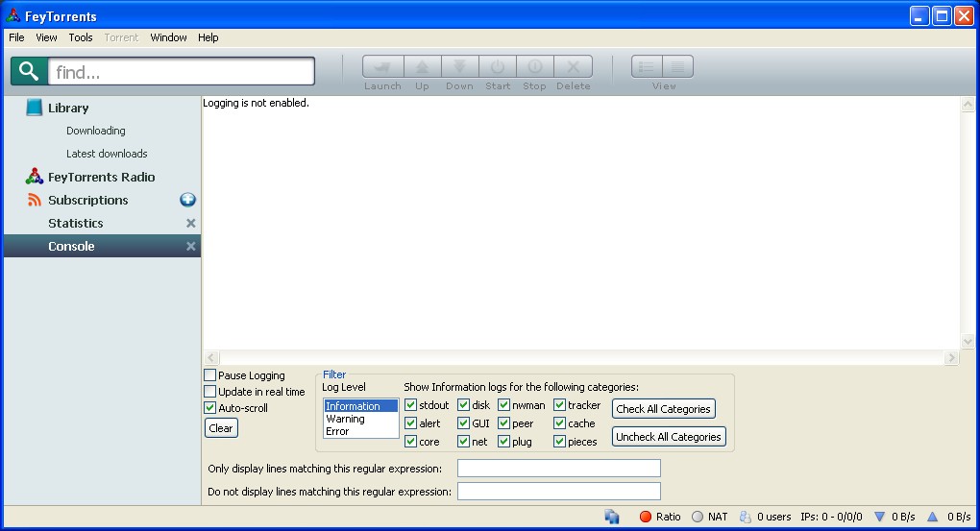Screen dimensions: 980x531
Task: Click the matching regular expression field
Action: 559,469
